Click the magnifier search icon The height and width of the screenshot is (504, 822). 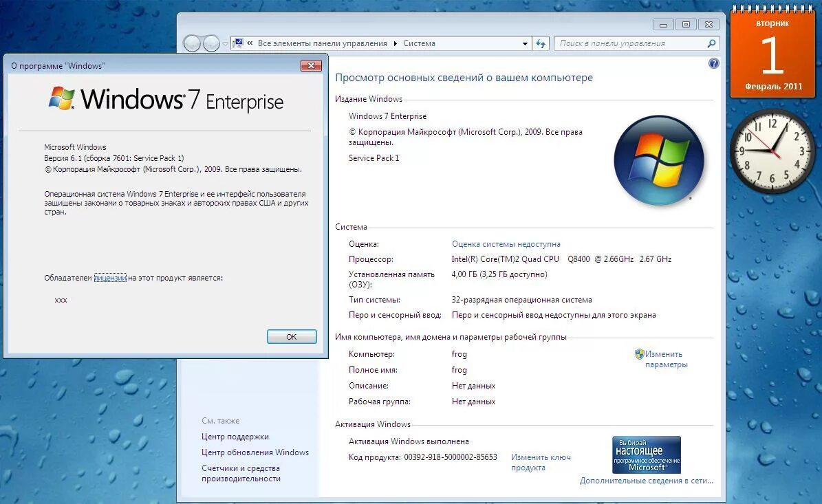click(x=711, y=43)
